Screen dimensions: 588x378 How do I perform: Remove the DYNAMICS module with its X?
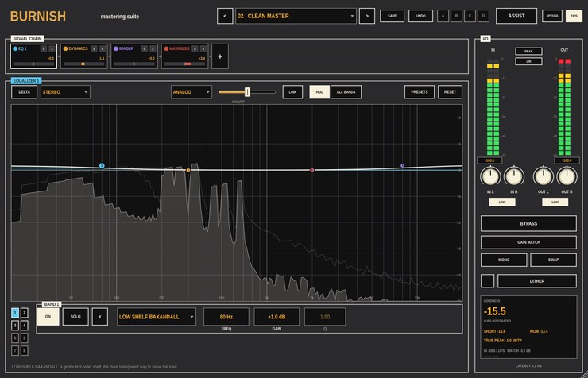(x=103, y=48)
